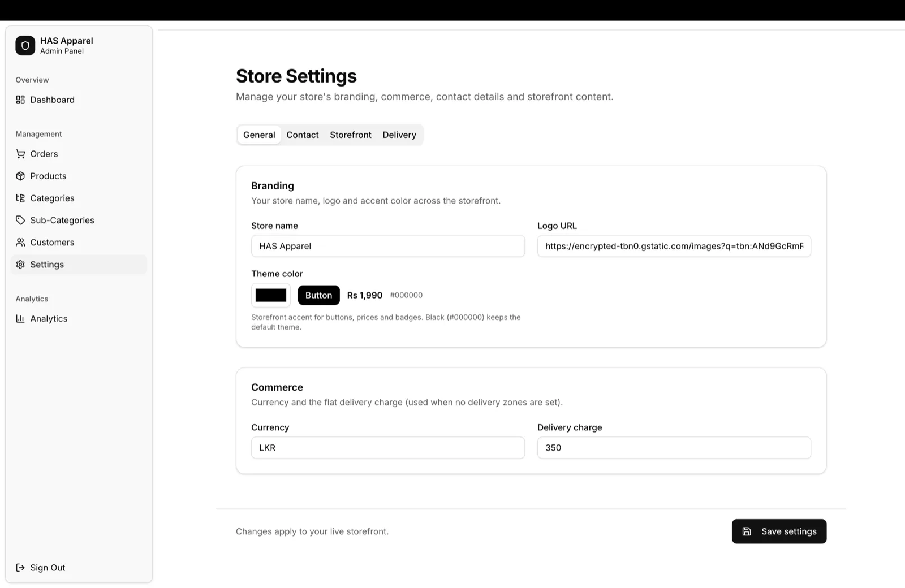Open the Contact tab
Image resolution: width=905 pixels, height=588 pixels.
point(303,135)
